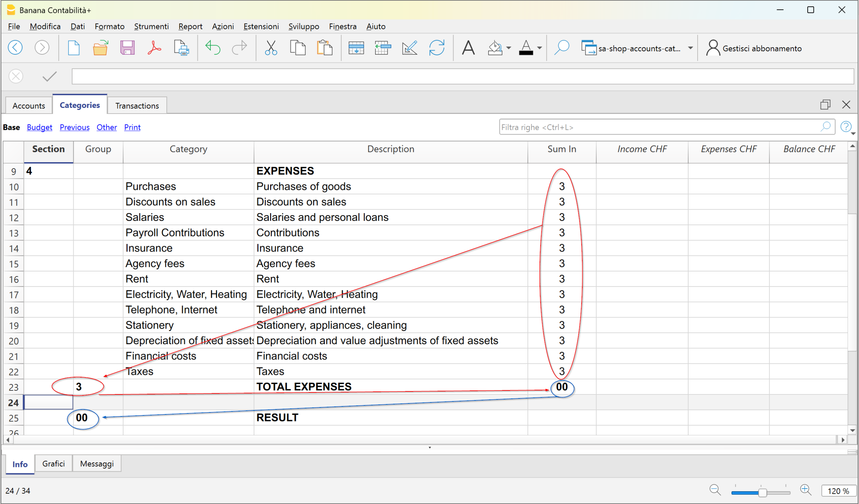Click the zoom level slider handle
Image resolution: width=859 pixels, height=504 pixels.
pyautogui.click(x=763, y=492)
